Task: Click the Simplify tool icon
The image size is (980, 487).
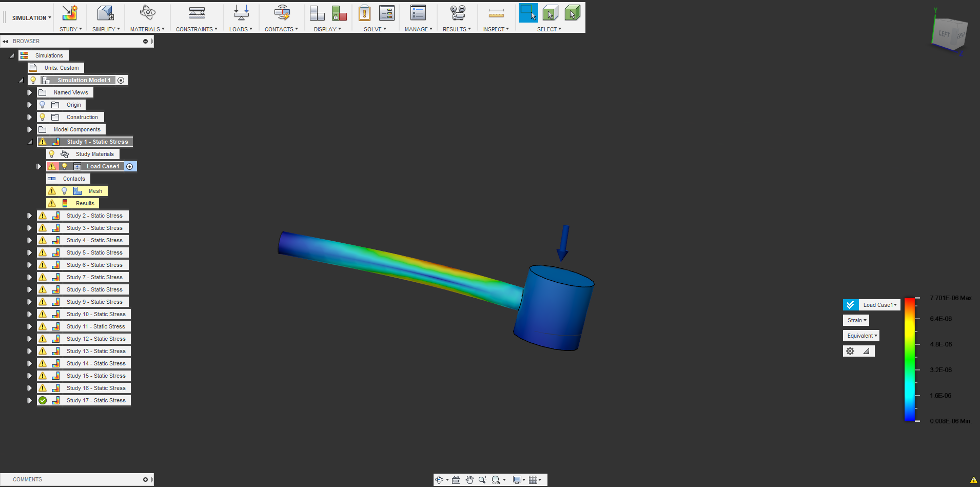Action: (x=105, y=13)
